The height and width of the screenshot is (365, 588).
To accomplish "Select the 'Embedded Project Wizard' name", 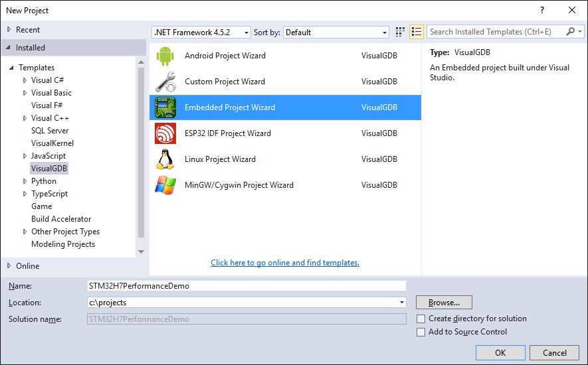I will [230, 108].
